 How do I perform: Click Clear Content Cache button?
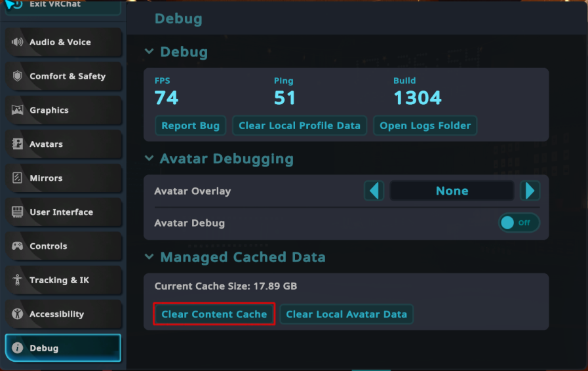click(214, 314)
